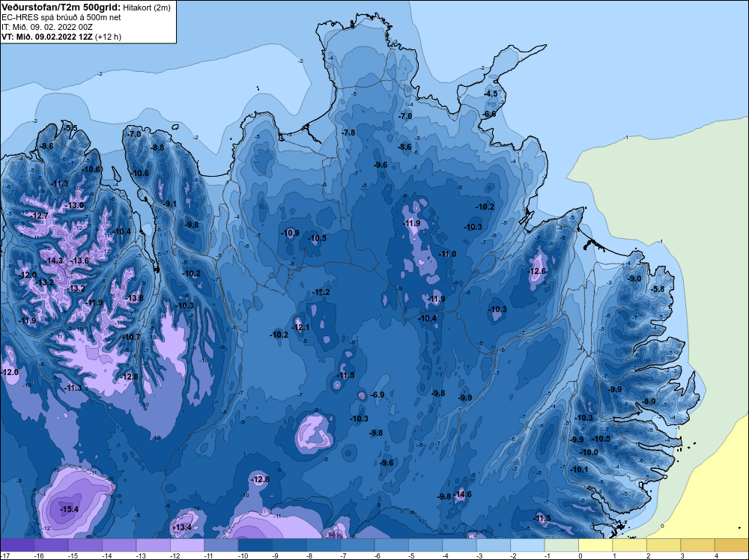The image size is (749, 560).
Task: Pick the legend color between -15 and -14
Action: pyautogui.click(x=85, y=545)
